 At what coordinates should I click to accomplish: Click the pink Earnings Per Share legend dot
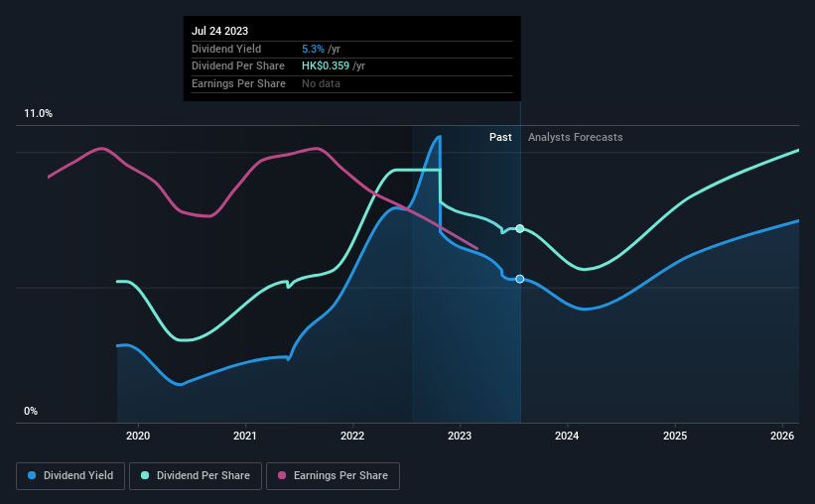click(282, 475)
